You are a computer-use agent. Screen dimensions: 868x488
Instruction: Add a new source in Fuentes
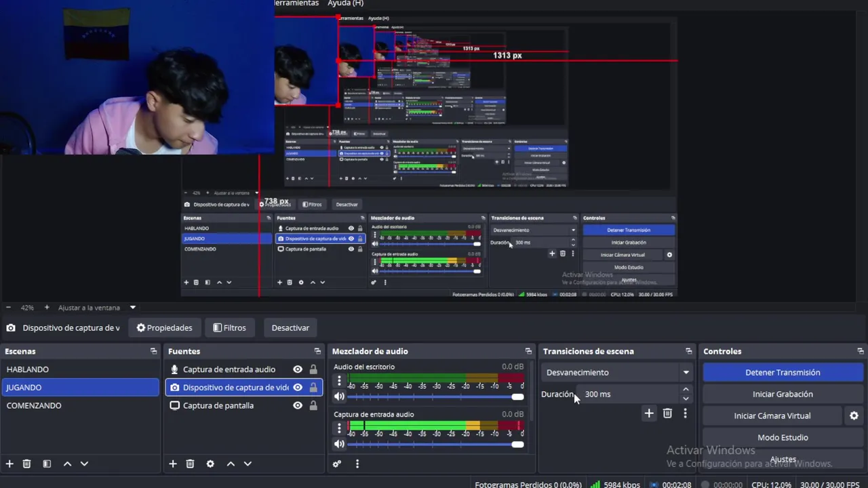[173, 464]
